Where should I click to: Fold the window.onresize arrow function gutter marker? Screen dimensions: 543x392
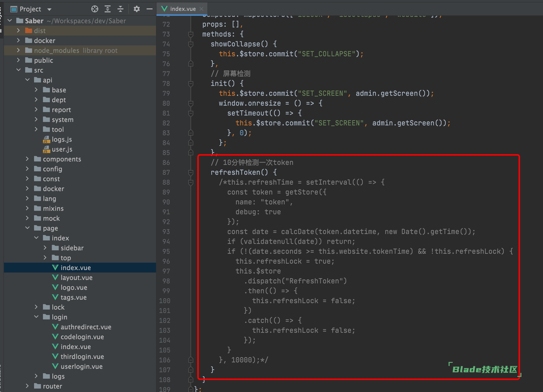[191, 103]
